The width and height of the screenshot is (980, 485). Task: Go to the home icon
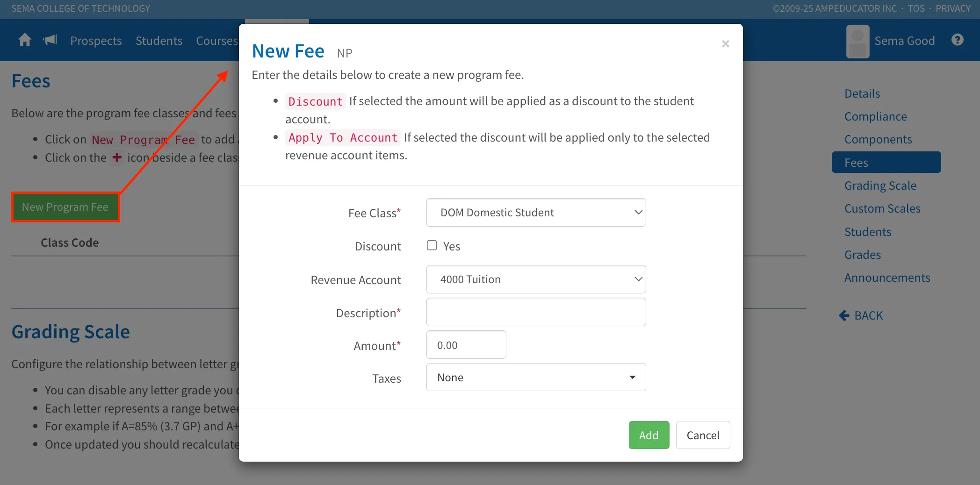point(25,40)
